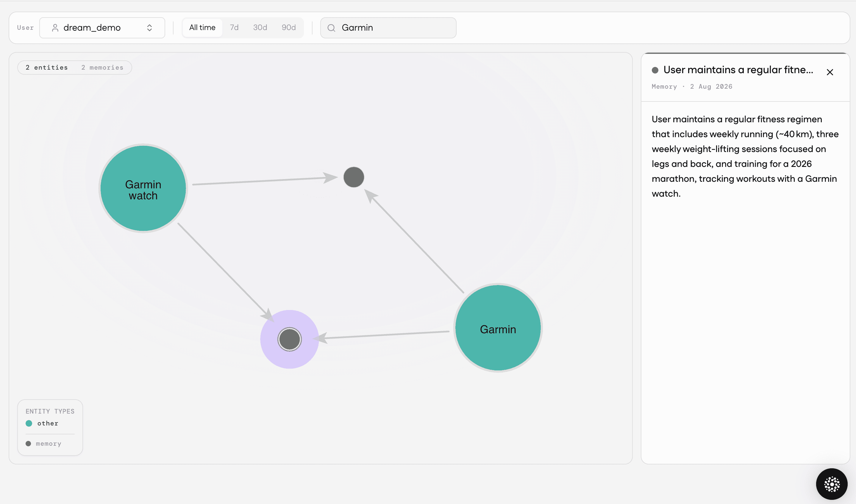This screenshot has width=856, height=504.
Task: Select the All time range tab
Action: 202,27
